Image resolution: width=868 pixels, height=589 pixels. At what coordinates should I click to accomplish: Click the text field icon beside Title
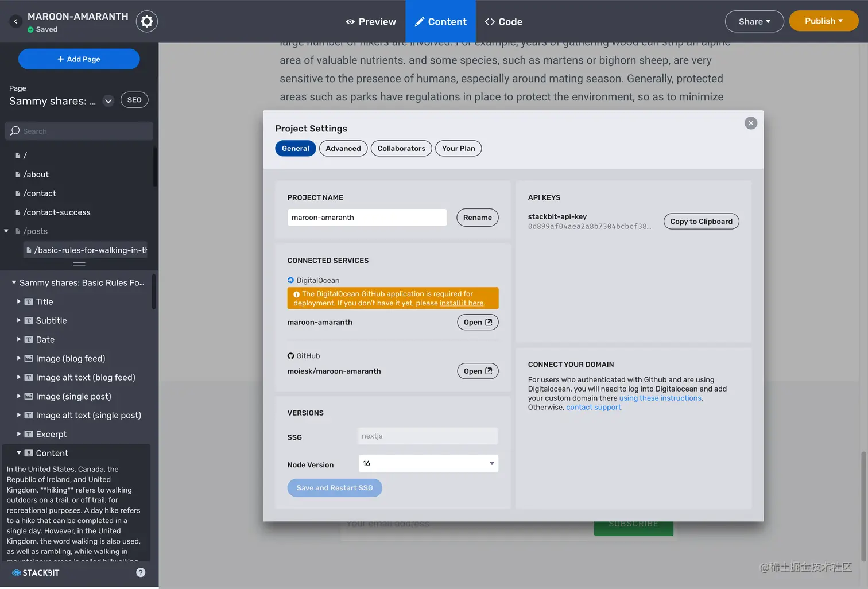tap(29, 301)
